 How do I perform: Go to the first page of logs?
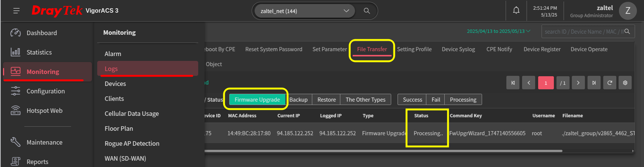[513, 83]
